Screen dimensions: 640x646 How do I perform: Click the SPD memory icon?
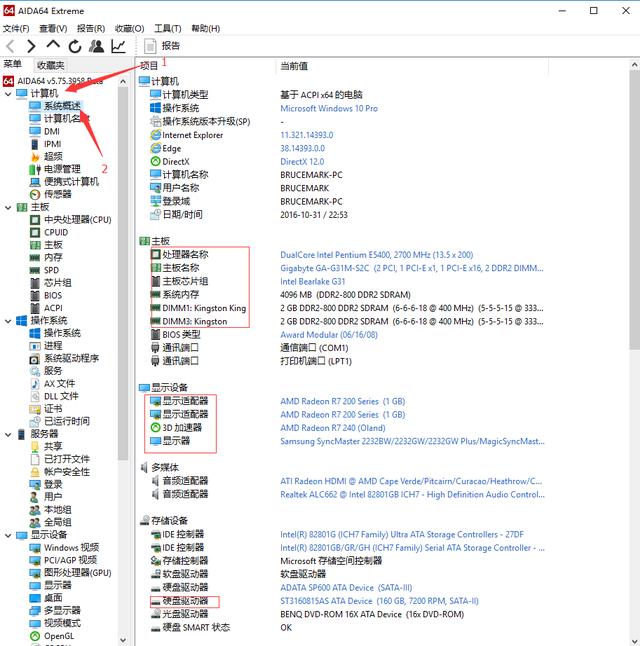point(35,271)
